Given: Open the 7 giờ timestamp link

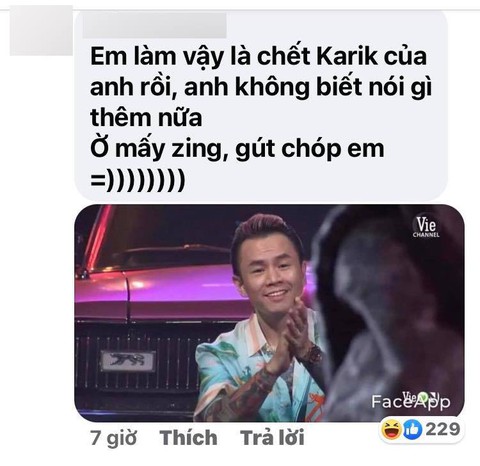Looking at the screenshot, I should click(113, 438).
